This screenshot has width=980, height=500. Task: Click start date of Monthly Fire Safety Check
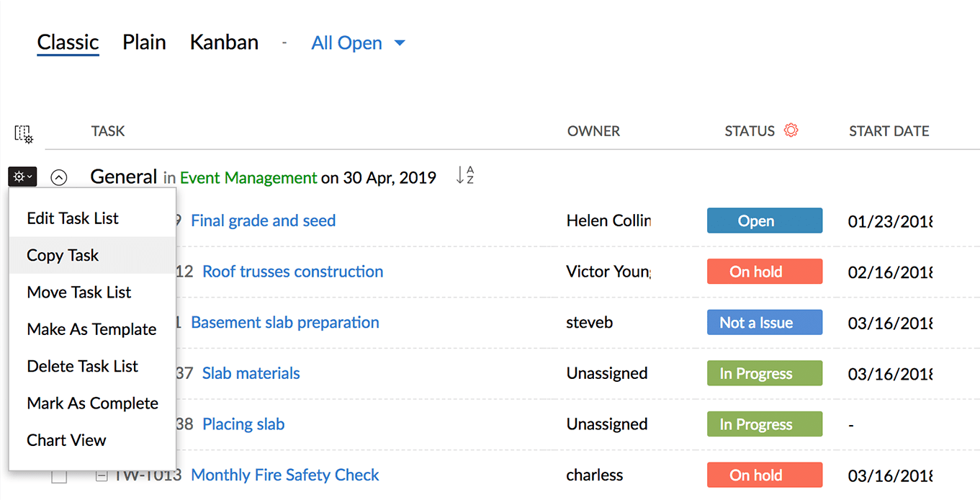(x=891, y=476)
